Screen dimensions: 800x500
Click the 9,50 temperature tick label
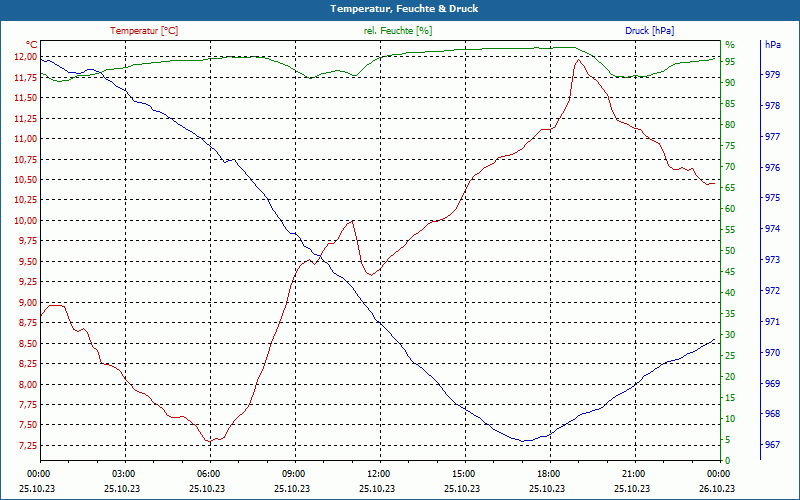click(28, 261)
